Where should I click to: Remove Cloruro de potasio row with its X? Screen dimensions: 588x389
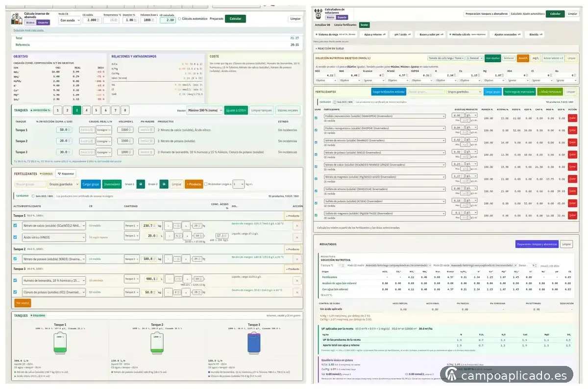[x=296, y=292]
